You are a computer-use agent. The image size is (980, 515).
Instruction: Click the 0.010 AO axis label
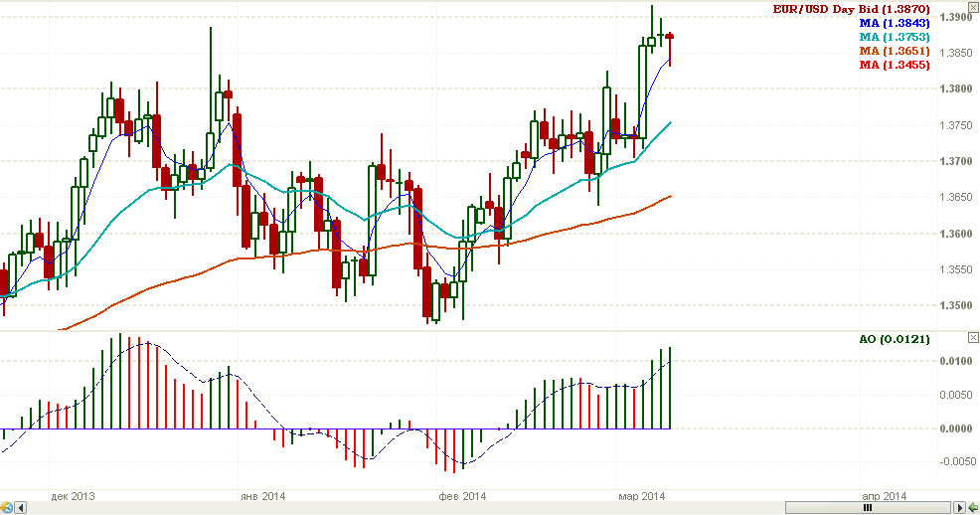(956, 361)
